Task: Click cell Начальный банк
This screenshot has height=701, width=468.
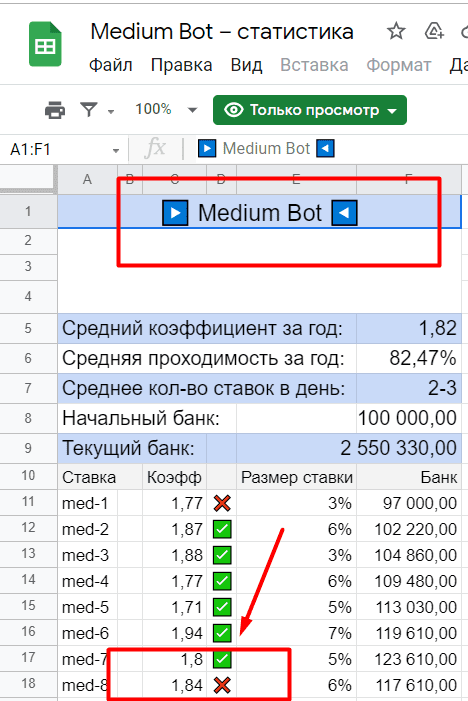Action: 147,418
